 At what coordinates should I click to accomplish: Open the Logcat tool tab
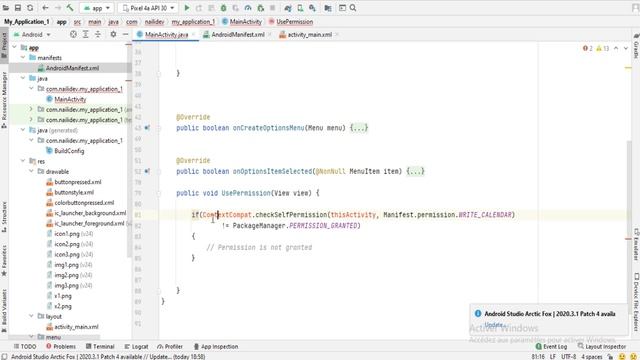136,347
